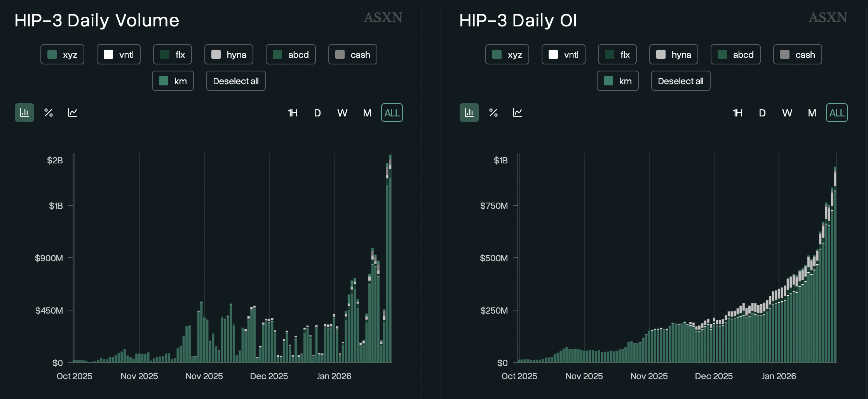The height and width of the screenshot is (399, 868).
Task: Toggle the xyz series on Daily Volume
Action: [62, 54]
